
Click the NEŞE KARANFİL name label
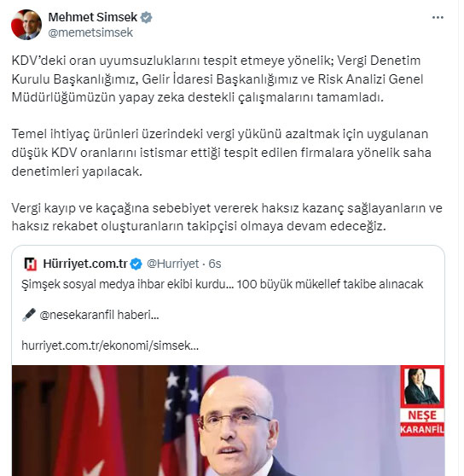[422, 422]
